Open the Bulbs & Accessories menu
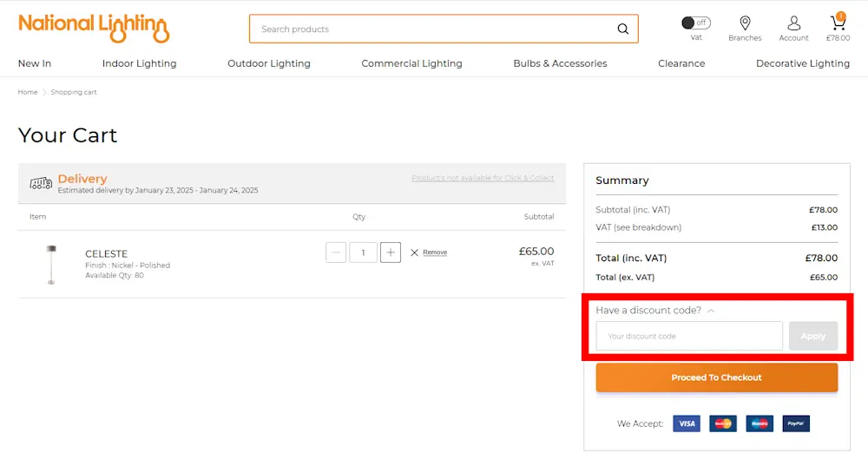This screenshot has width=868, height=459. 560,63
